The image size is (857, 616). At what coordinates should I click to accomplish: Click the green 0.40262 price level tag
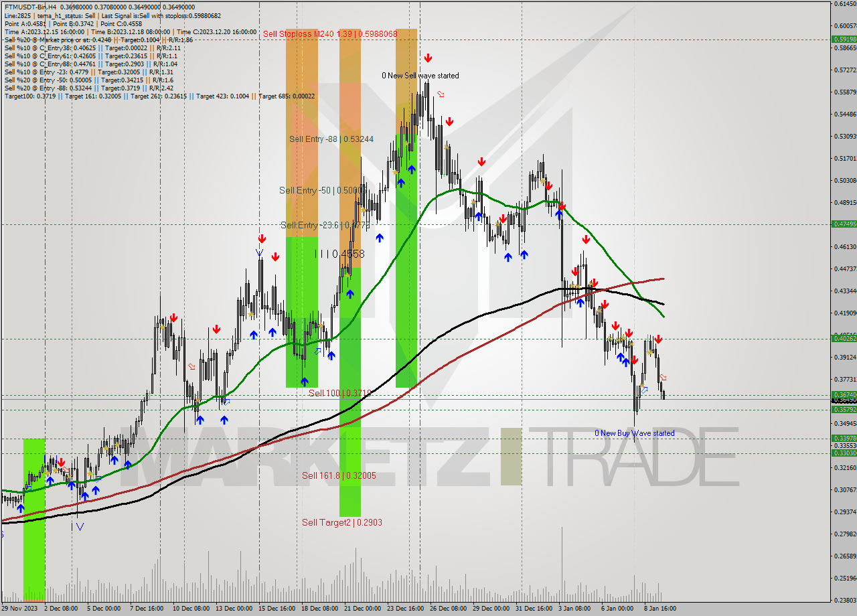coord(844,338)
